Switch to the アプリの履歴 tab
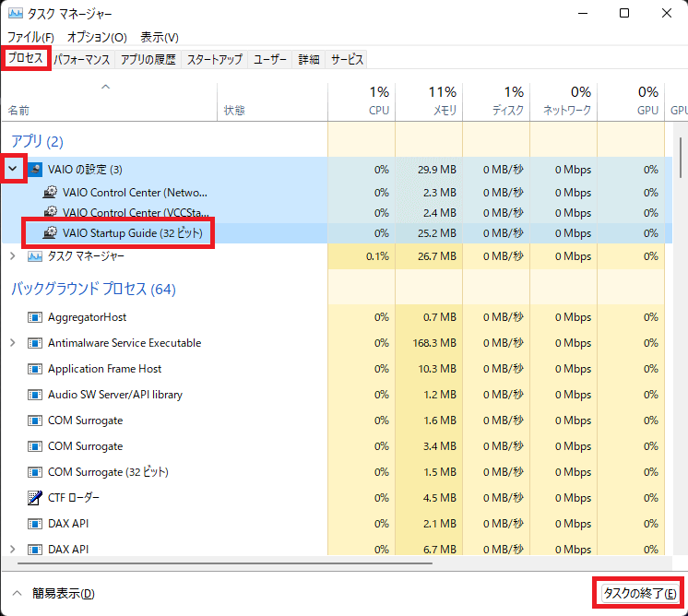The height and width of the screenshot is (616, 688). click(148, 59)
